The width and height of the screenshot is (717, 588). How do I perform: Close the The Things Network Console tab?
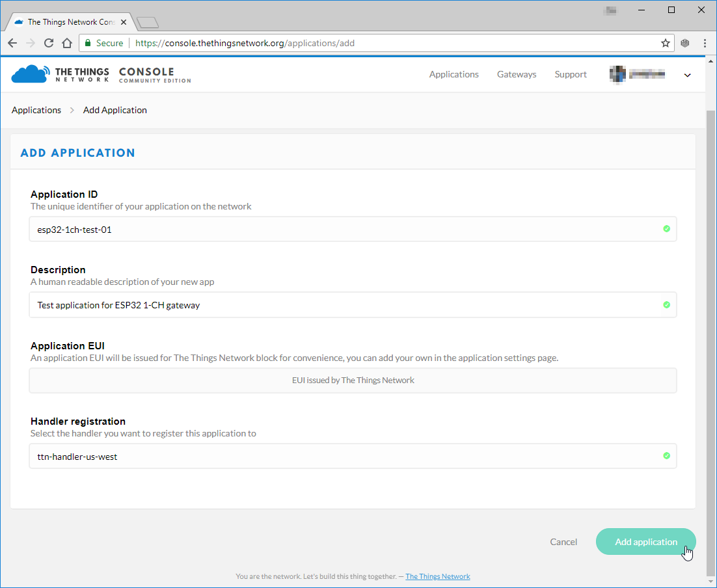124,22
